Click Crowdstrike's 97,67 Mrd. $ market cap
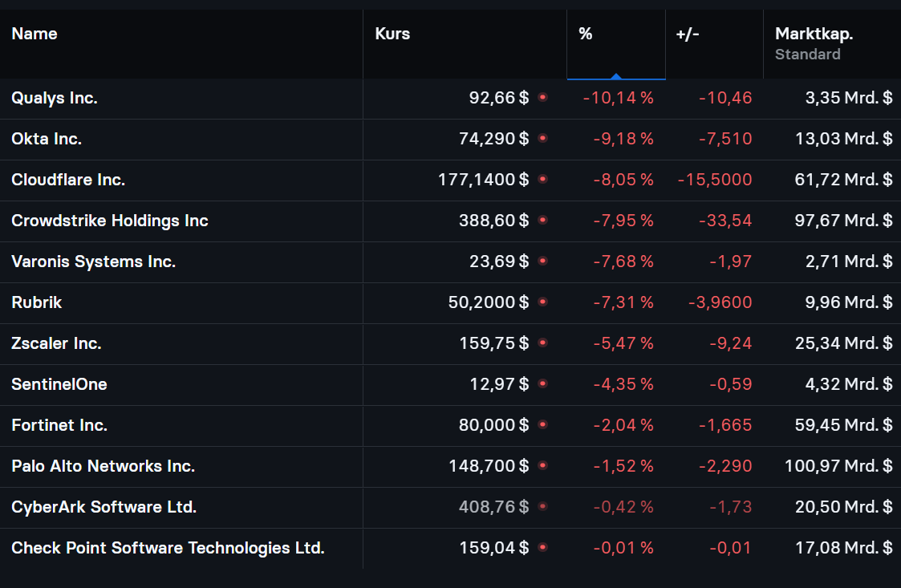Viewport: 901px width, 588px height. (x=843, y=221)
